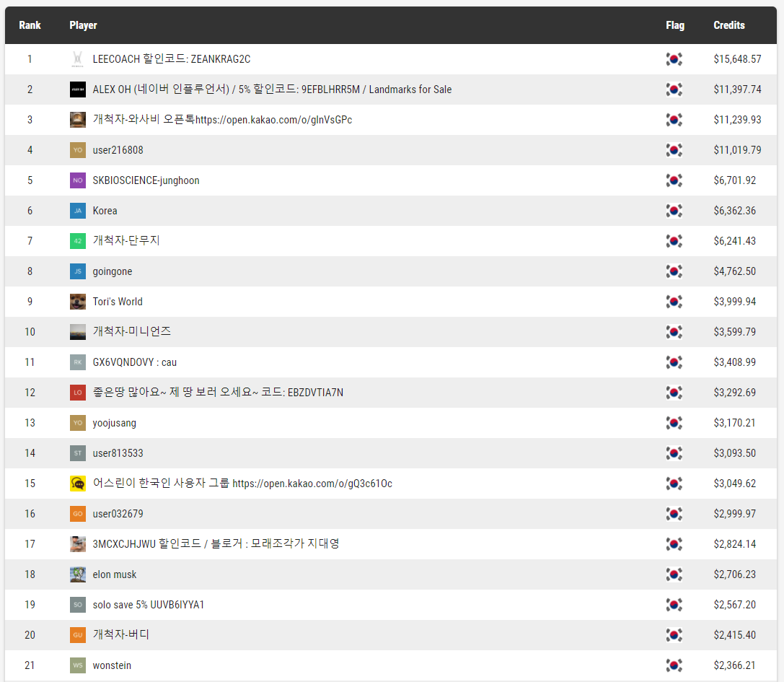Click the Rank column header

(x=30, y=25)
